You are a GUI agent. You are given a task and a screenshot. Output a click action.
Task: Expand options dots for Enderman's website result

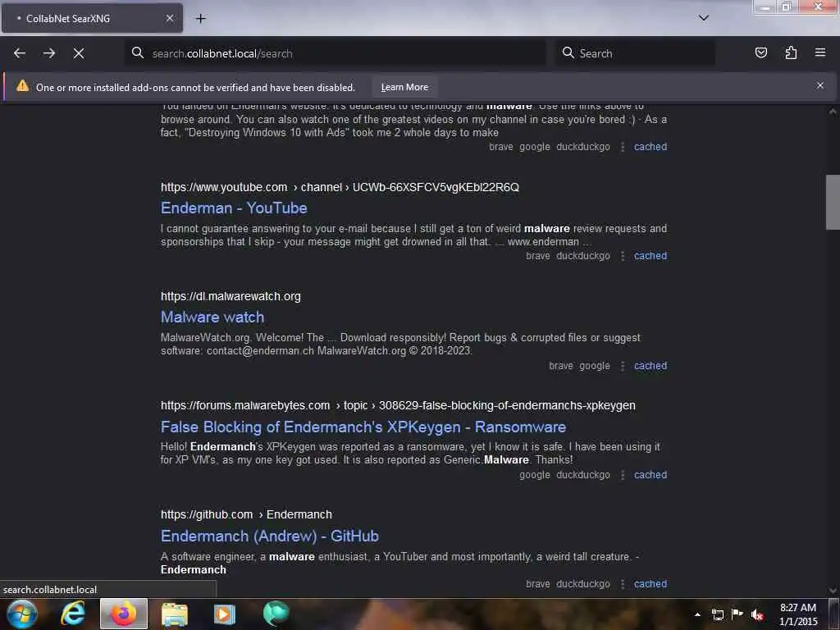click(x=622, y=147)
